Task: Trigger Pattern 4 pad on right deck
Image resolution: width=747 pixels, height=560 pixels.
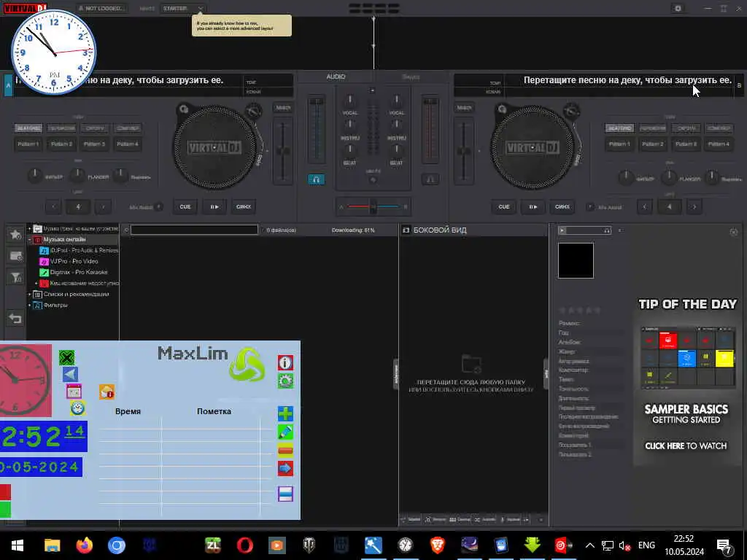Action: tap(719, 144)
